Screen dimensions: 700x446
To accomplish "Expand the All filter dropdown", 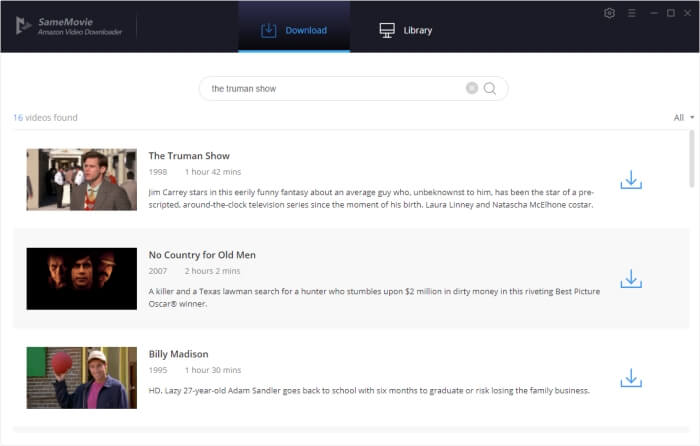I will pyautogui.click(x=684, y=118).
